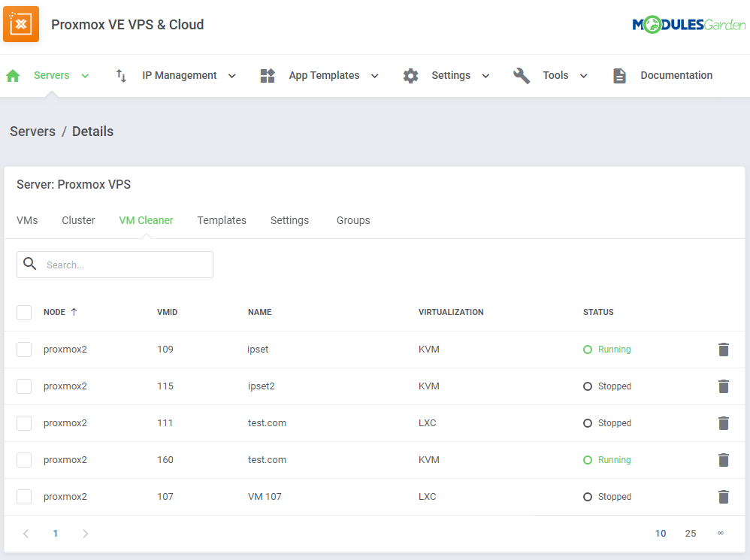Expand the Tools dropdown chevron
This screenshot has width=750, height=560.
(584, 76)
